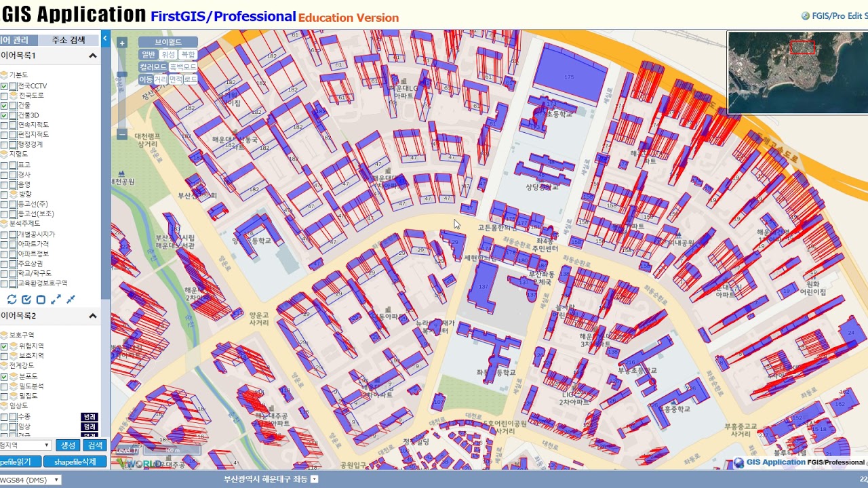
Task: Collapse the side panel with the arrow
Action: click(x=105, y=39)
